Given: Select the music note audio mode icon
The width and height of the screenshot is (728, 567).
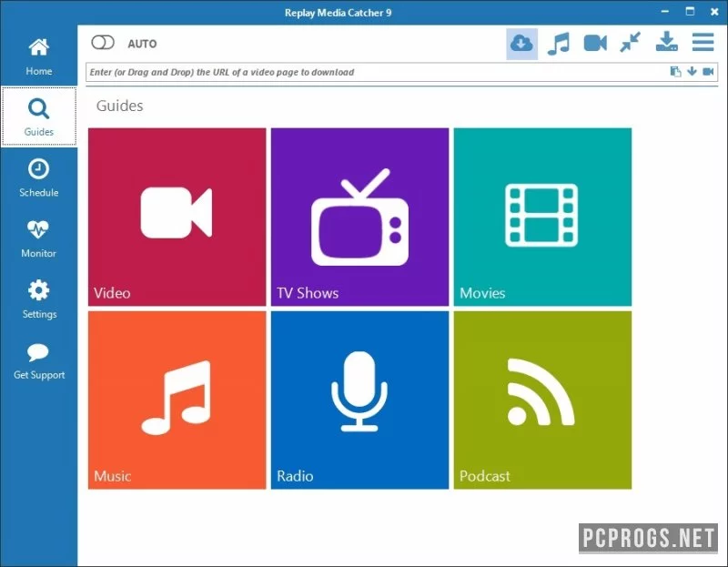Looking at the screenshot, I should [559, 44].
